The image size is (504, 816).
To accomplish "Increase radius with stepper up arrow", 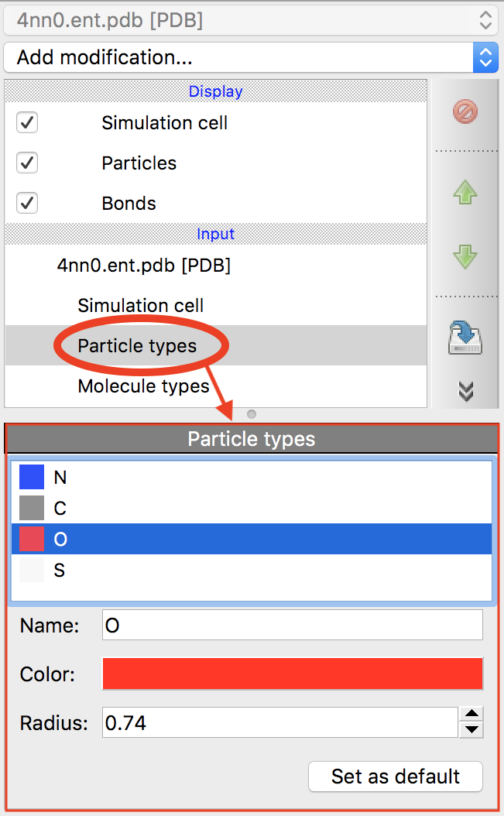I will pyautogui.click(x=471, y=715).
